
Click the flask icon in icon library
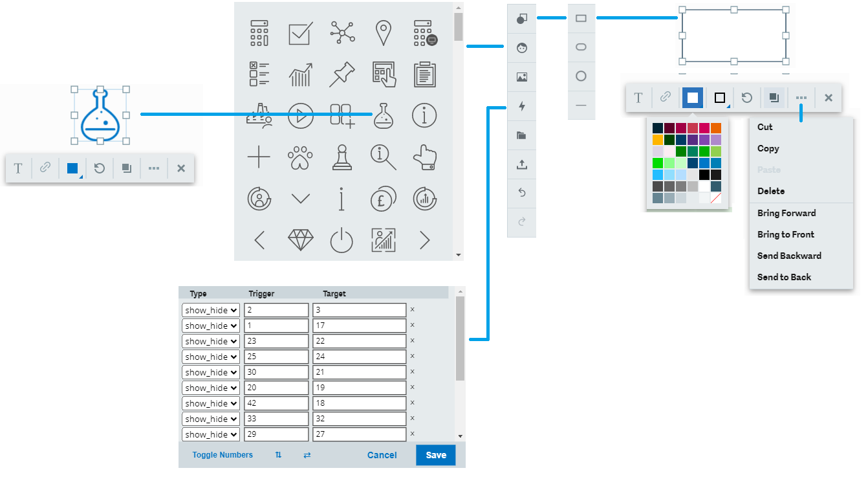click(x=384, y=116)
